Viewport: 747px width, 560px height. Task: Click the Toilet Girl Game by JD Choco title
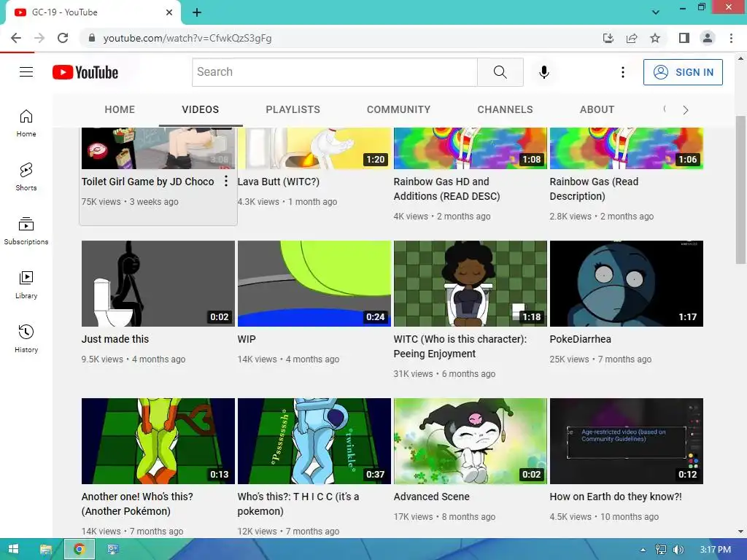click(147, 182)
